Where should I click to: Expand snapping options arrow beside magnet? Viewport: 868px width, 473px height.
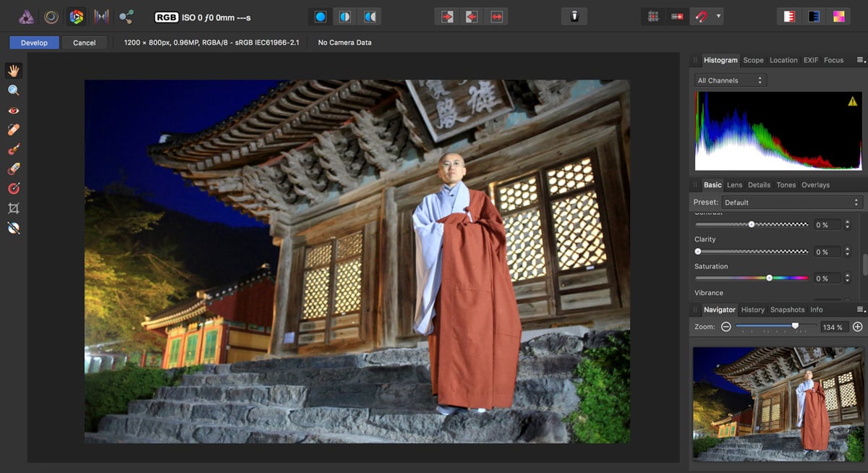[x=718, y=17]
